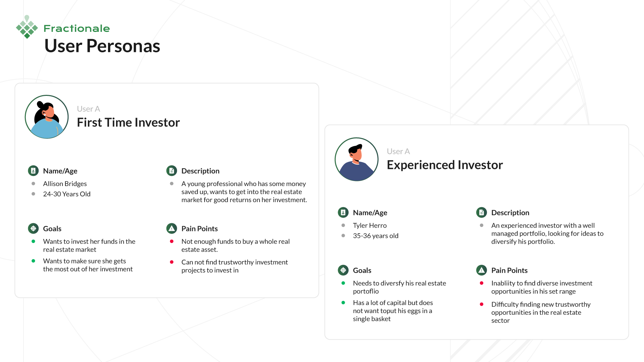Image resolution: width=644 pixels, height=362 pixels.
Task: Click Description document icon in First Time Investor card
Action: coord(171,171)
